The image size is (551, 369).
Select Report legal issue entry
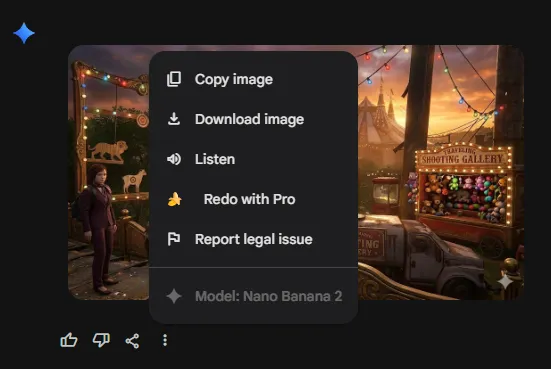point(254,239)
